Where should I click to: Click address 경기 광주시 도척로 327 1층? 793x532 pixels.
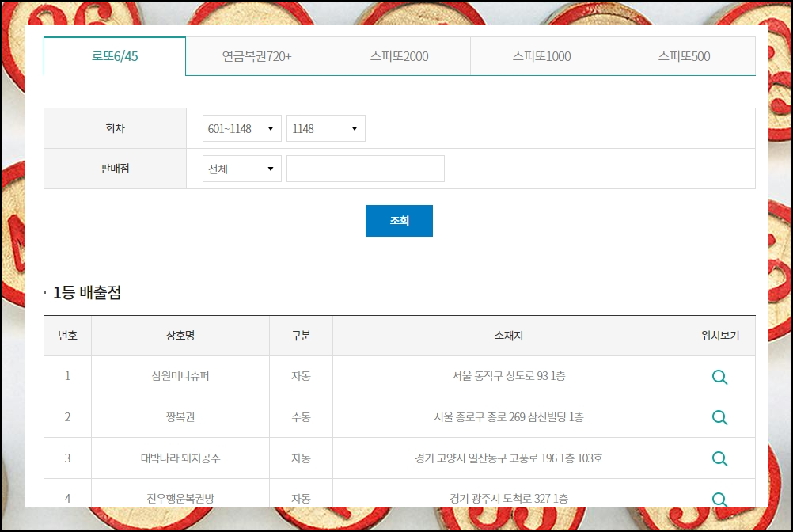509,499
